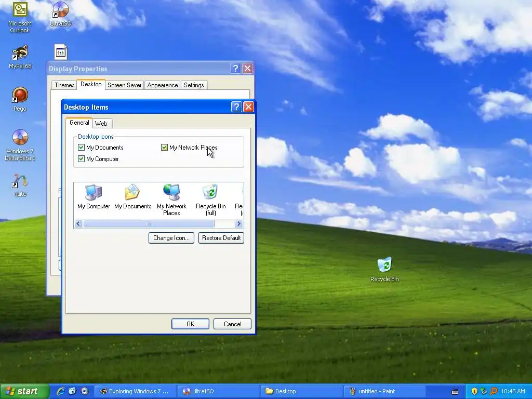Open the nLite desktop shortcut

(x=20, y=185)
